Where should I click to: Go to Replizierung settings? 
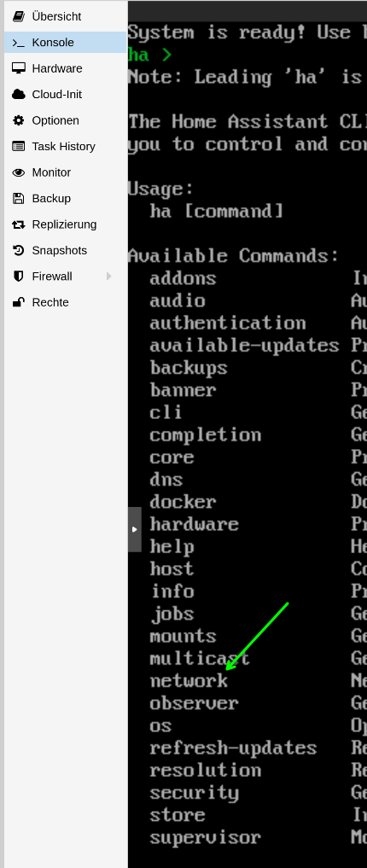pos(66,224)
